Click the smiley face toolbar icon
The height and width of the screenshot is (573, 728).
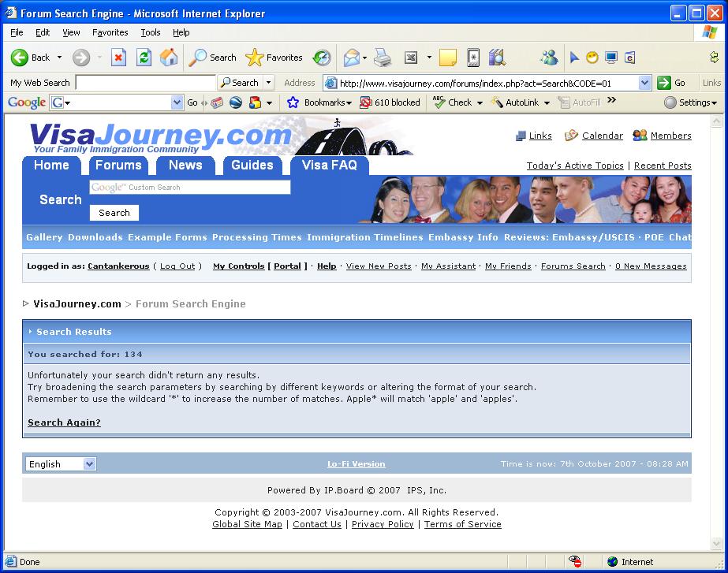point(592,58)
